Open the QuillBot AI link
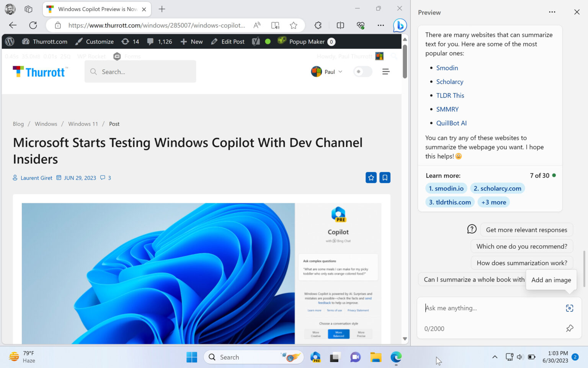The width and height of the screenshot is (588, 368). pos(451,123)
